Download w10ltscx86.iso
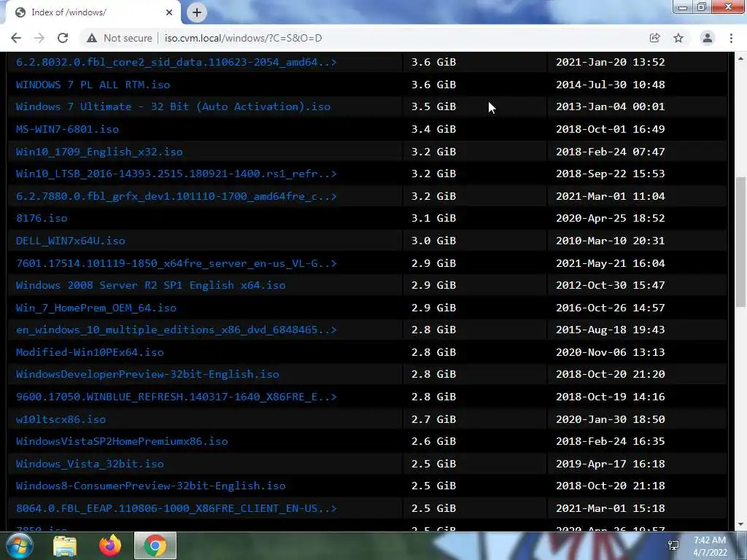The height and width of the screenshot is (560, 747). tap(61, 419)
